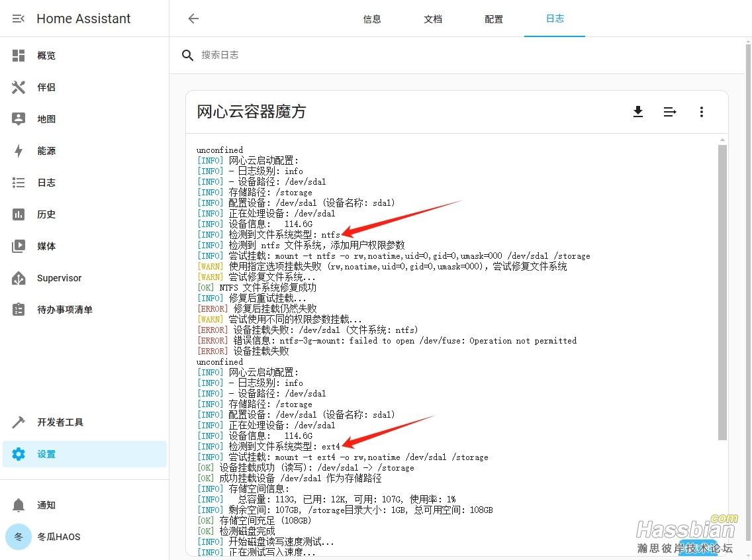
Task: Open the 概览 overview dashboard icon
Action: click(19, 56)
